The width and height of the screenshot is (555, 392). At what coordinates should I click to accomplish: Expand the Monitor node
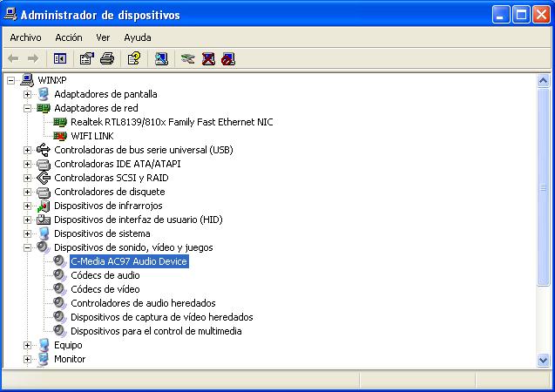pos(27,359)
